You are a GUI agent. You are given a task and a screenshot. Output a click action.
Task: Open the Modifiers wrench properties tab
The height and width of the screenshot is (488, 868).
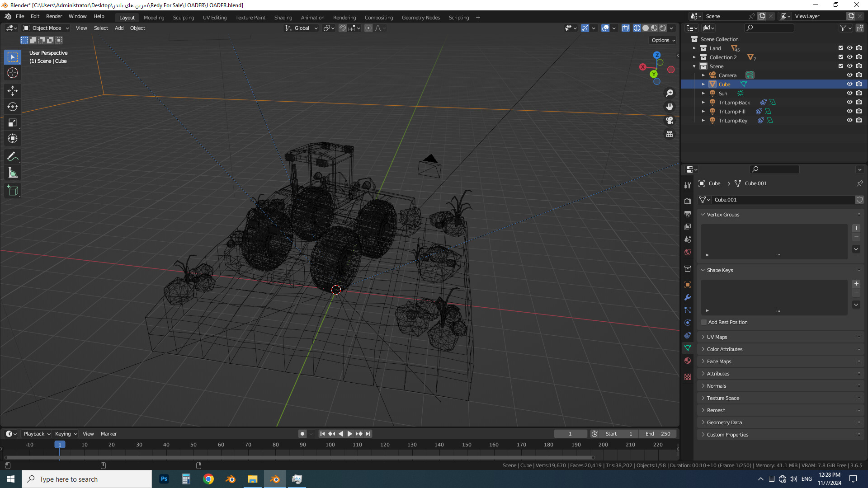688,297
